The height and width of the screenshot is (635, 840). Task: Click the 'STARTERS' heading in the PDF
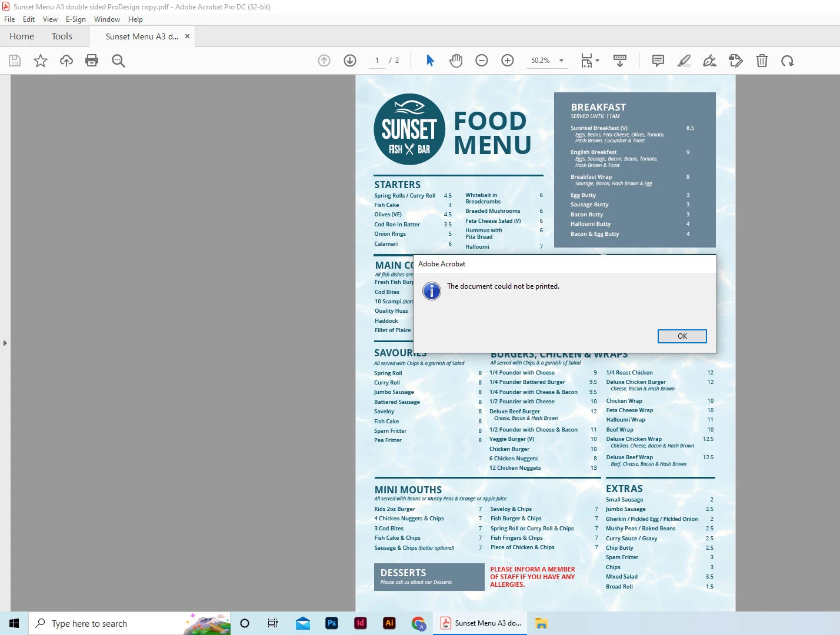point(397,185)
